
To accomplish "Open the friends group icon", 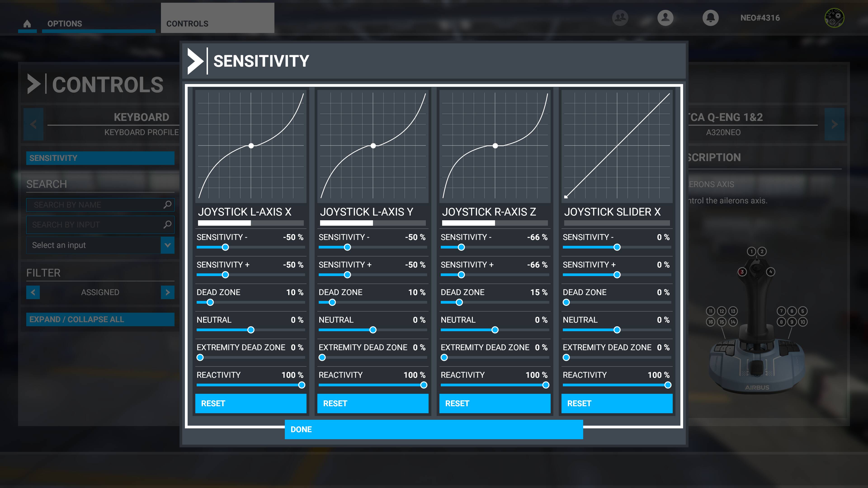I will 620,18.
